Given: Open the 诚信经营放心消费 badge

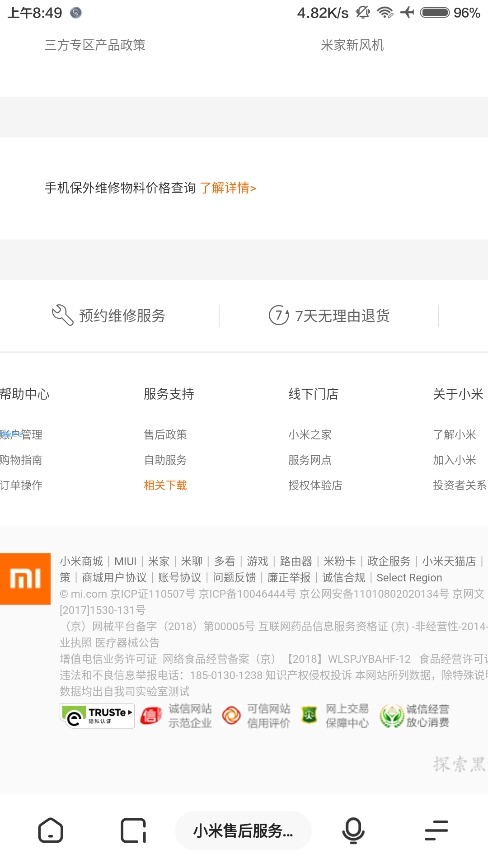Looking at the screenshot, I should [414, 716].
